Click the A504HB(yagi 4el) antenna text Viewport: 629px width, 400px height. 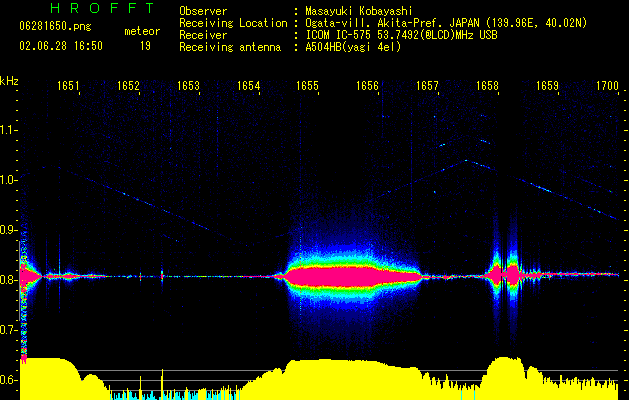[x=353, y=47]
